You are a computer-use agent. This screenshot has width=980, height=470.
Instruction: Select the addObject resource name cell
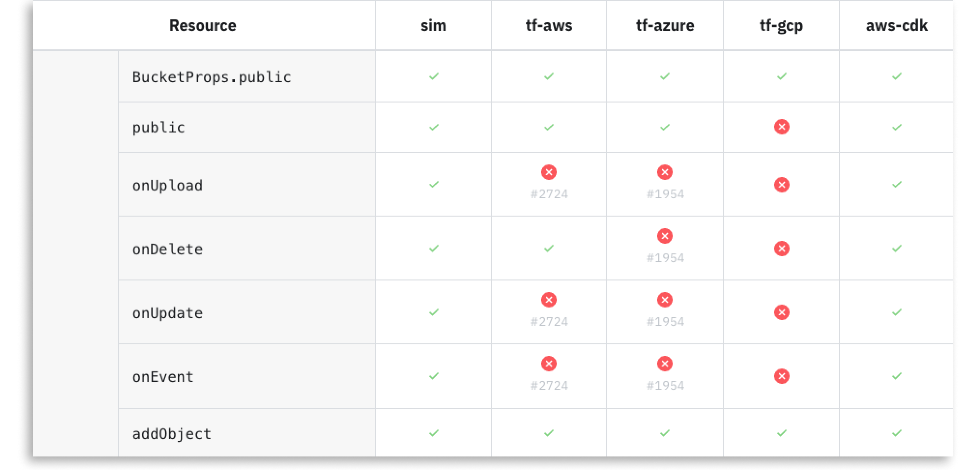point(172,434)
